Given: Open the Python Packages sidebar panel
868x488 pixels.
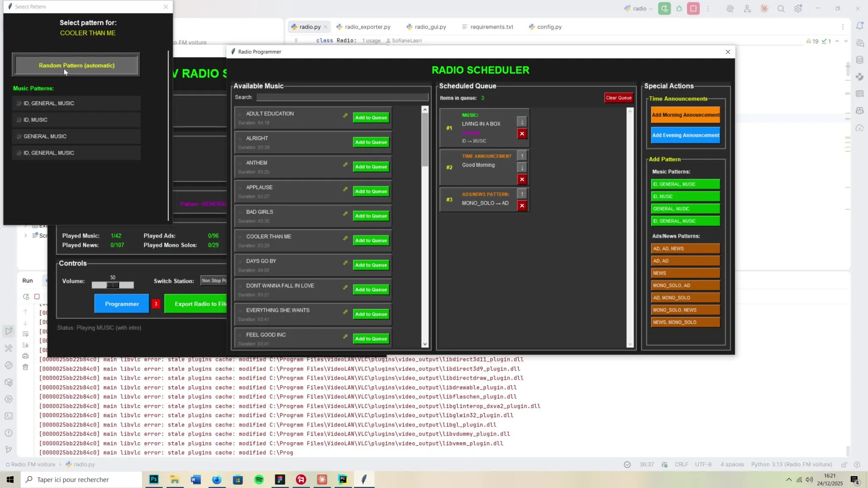Looking at the screenshot, I should 8,382.
